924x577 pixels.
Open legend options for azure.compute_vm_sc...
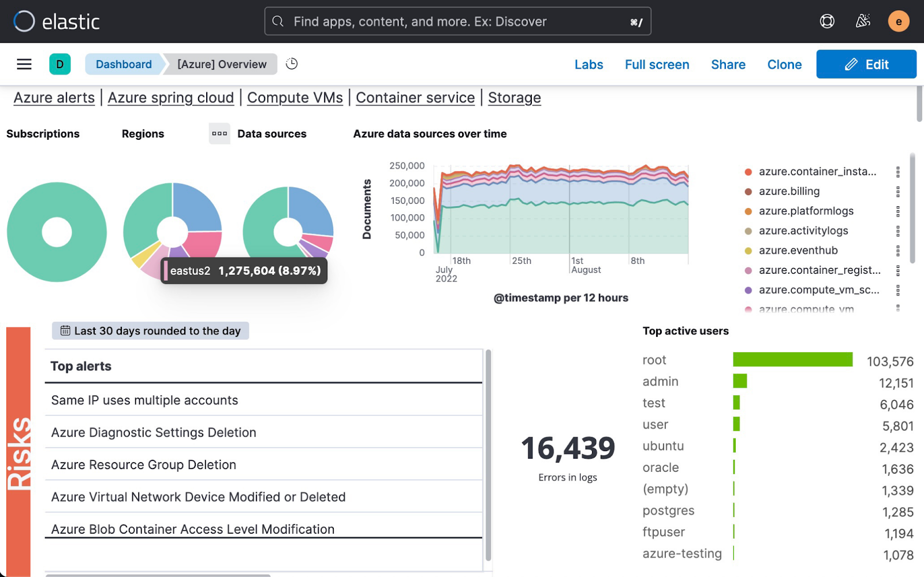coord(897,289)
